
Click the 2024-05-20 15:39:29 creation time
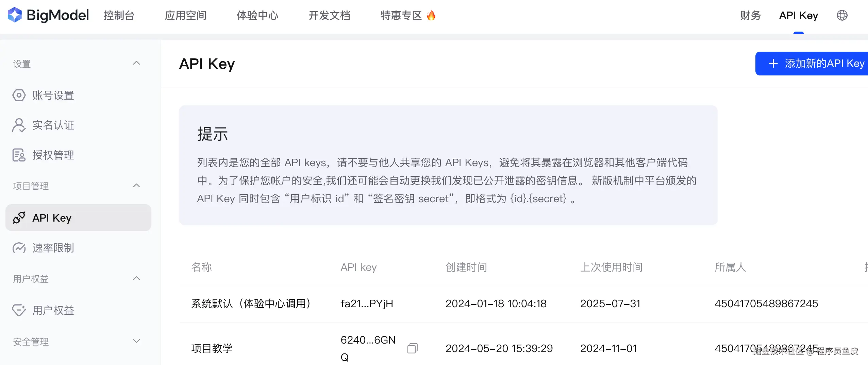pyautogui.click(x=499, y=348)
